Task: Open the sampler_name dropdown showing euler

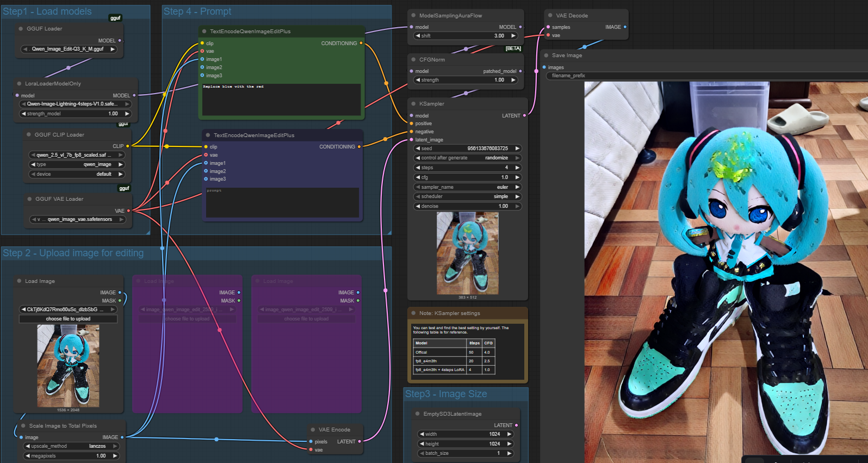Action: click(467, 187)
